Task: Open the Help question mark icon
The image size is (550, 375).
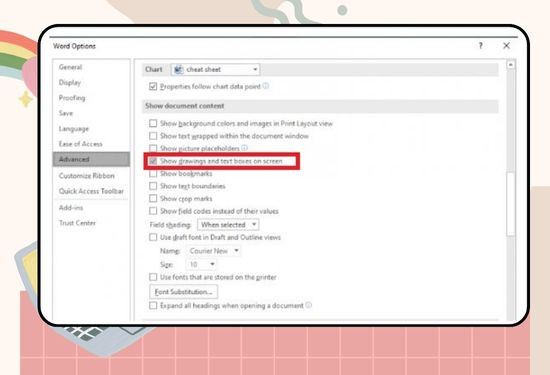Action: point(481,46)
